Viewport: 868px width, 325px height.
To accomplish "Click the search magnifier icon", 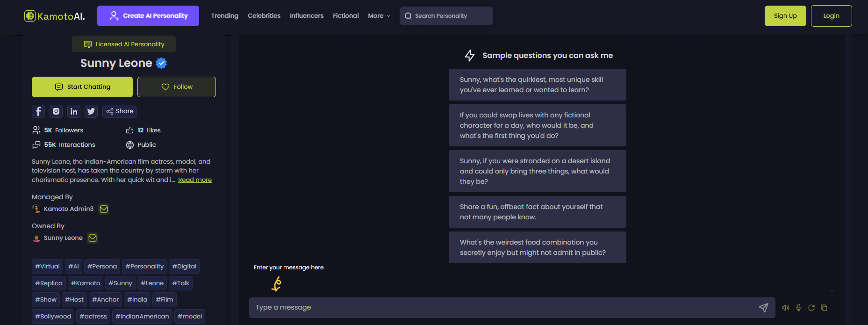I will (x=408, y=16).
